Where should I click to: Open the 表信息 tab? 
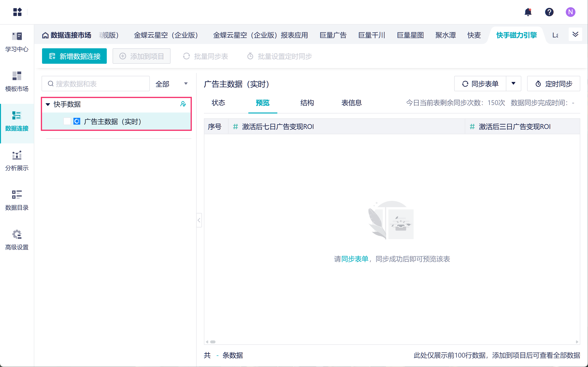tap(351, 103)
